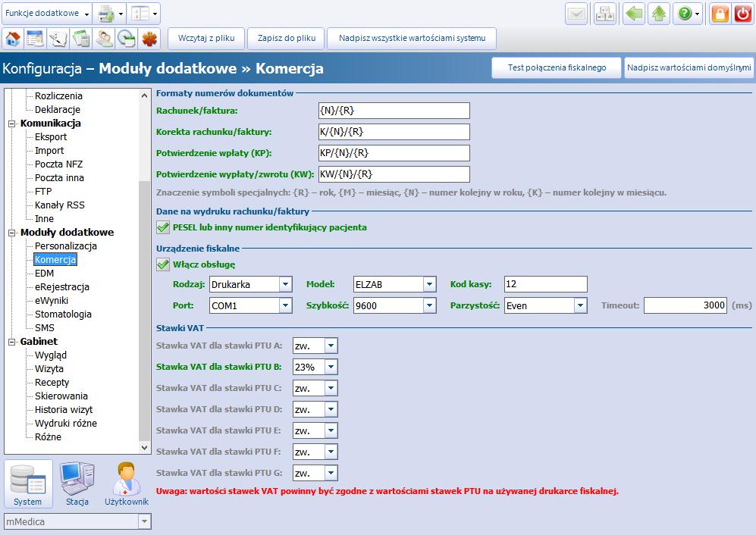Collapse the Moduły dodatkowe tree node
The height and width of the screenshot is (535, 756).
[x=11, y=233]
